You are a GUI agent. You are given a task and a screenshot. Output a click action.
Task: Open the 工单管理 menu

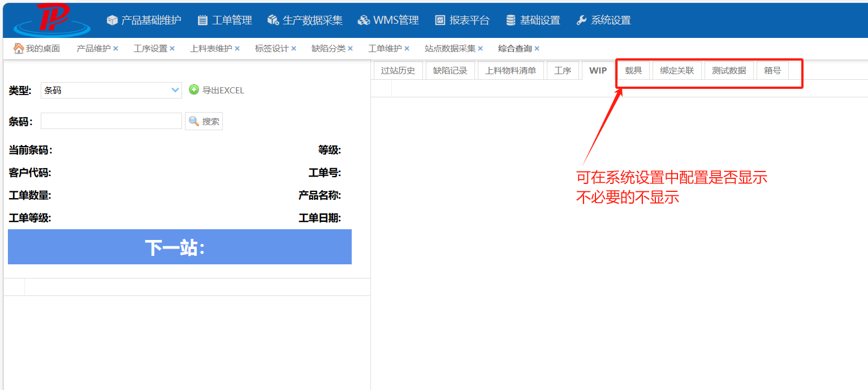[224, 20]
